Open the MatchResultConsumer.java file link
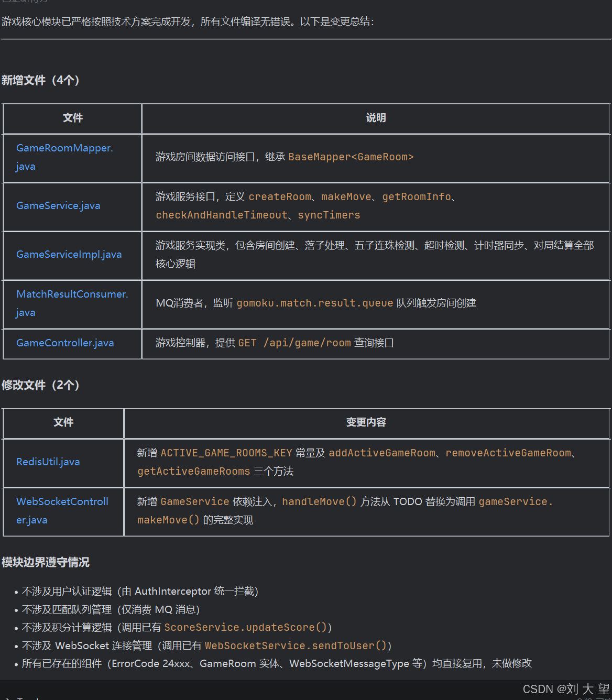The width and height of the screenshot is (612, 700). tap(72, 303)
